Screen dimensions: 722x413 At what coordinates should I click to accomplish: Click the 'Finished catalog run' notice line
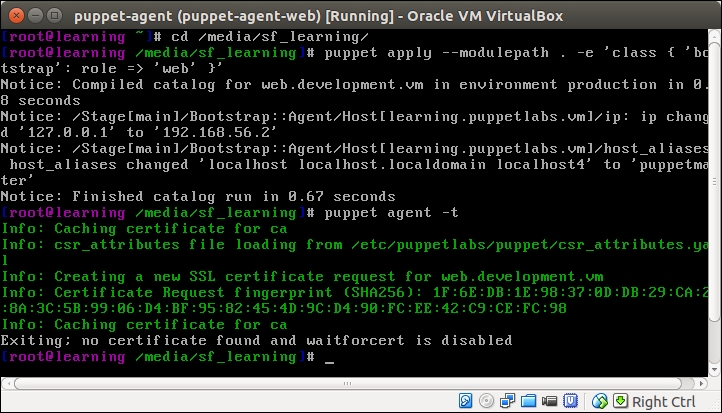click(199, 196)
